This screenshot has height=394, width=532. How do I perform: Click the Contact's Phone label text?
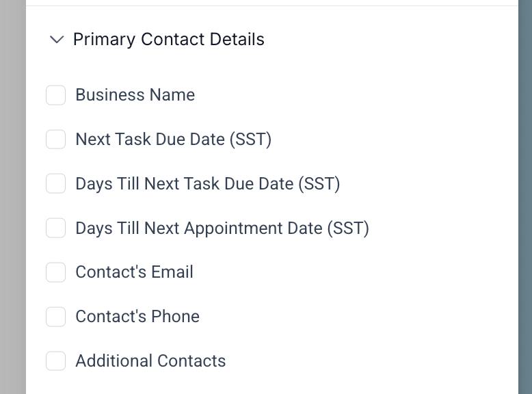(137, 317)
